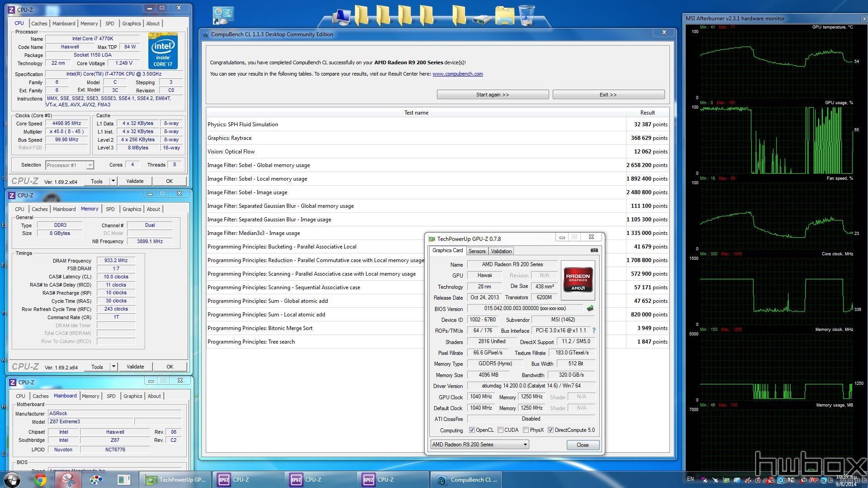The height and width of the screenshot is (488, 868).
Task: Click GPU-Z title bar icon
Action: click(432, 239)
